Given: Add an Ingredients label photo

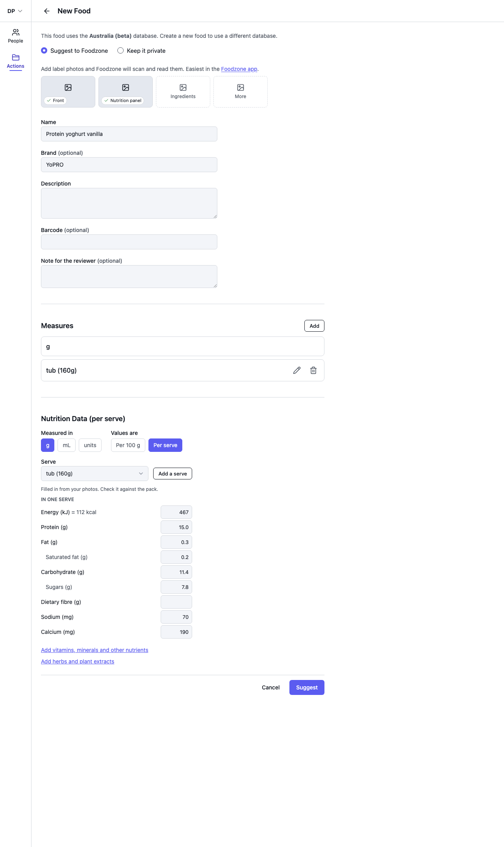Looking at the screenshot, I should pyautogui.click(x=183, y=92).
